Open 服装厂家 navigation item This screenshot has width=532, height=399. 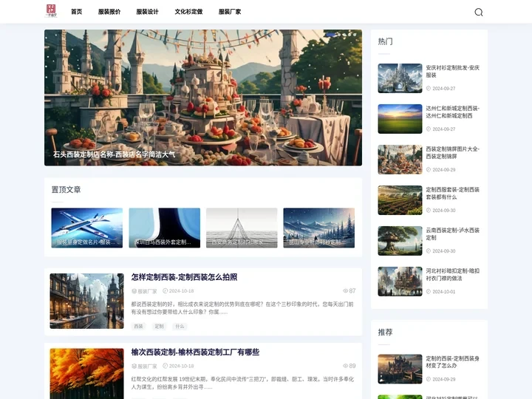coord(230,12)
